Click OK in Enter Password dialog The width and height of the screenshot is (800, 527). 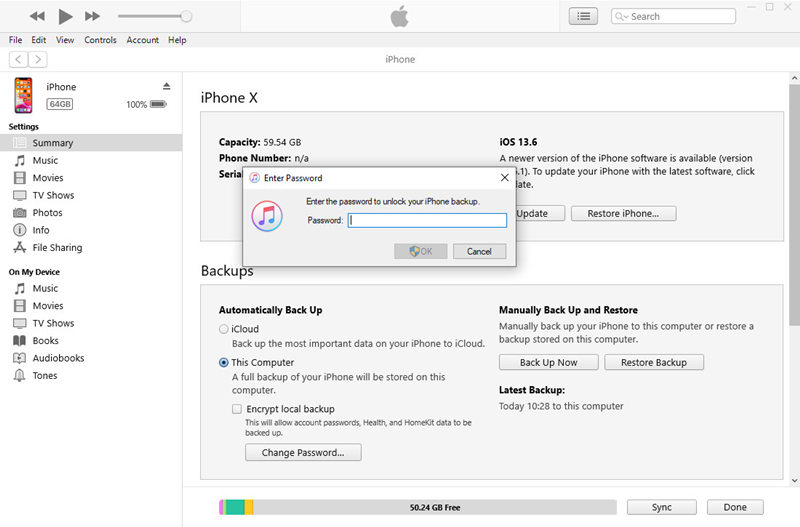[x=420, y=251]
